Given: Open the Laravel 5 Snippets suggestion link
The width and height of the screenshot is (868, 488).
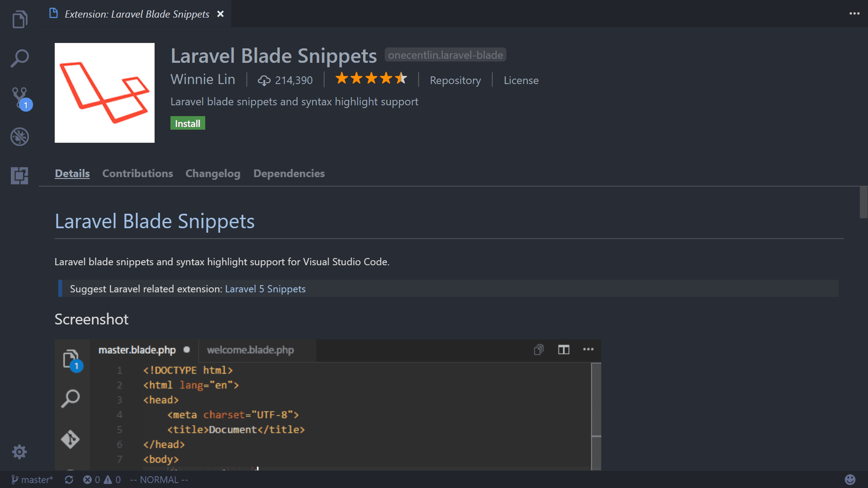Looking at the screenshot, I should coord(265,289).
